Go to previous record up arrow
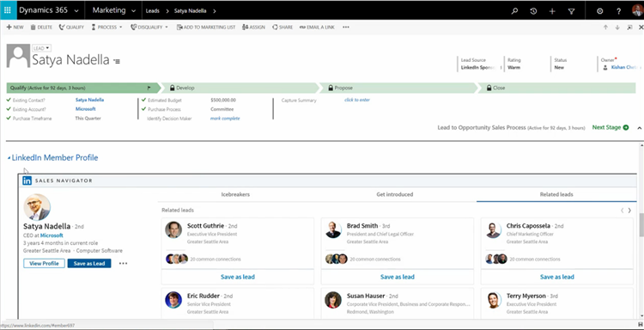The image size is (644, 330). 605,27
